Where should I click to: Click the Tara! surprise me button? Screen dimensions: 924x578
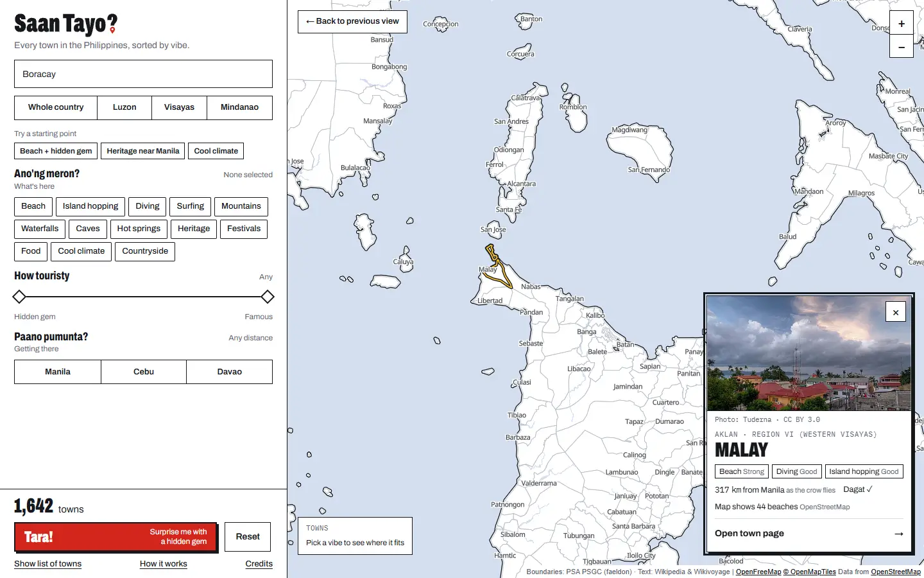[116, 537]
